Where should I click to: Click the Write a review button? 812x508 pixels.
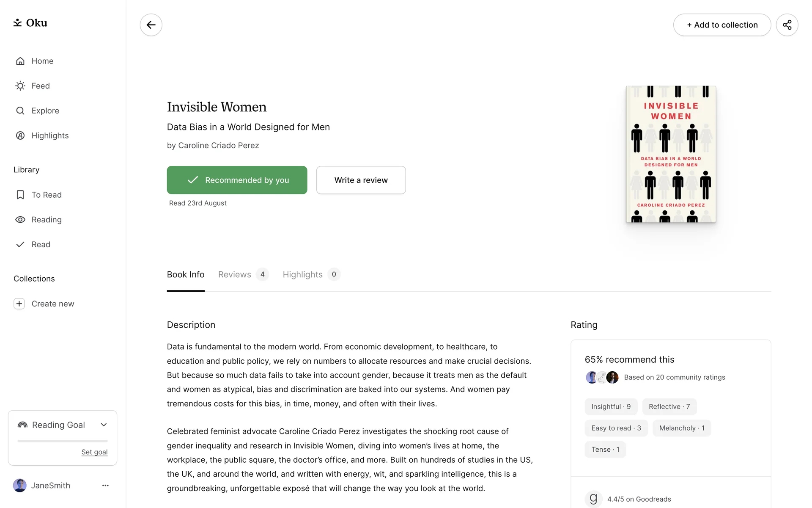click(x=361, y=180)
